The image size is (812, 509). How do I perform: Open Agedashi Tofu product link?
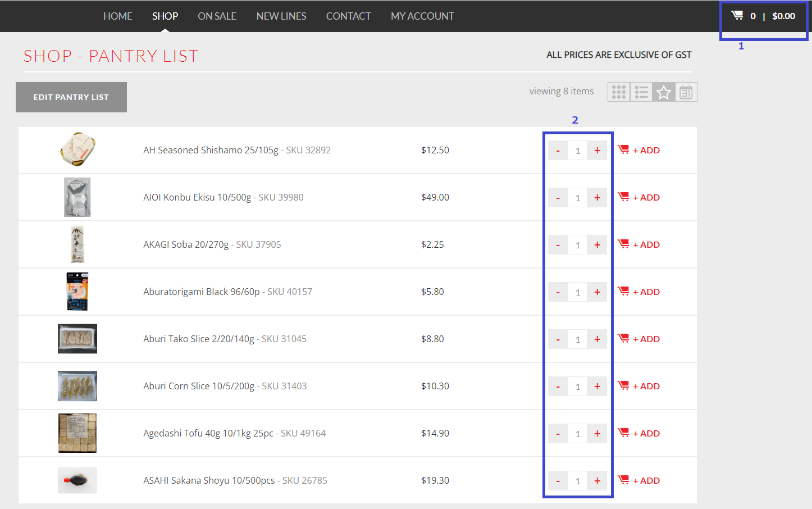(234, 433)
